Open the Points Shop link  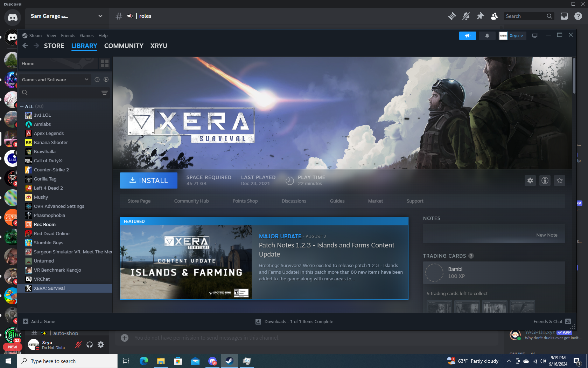245,201
